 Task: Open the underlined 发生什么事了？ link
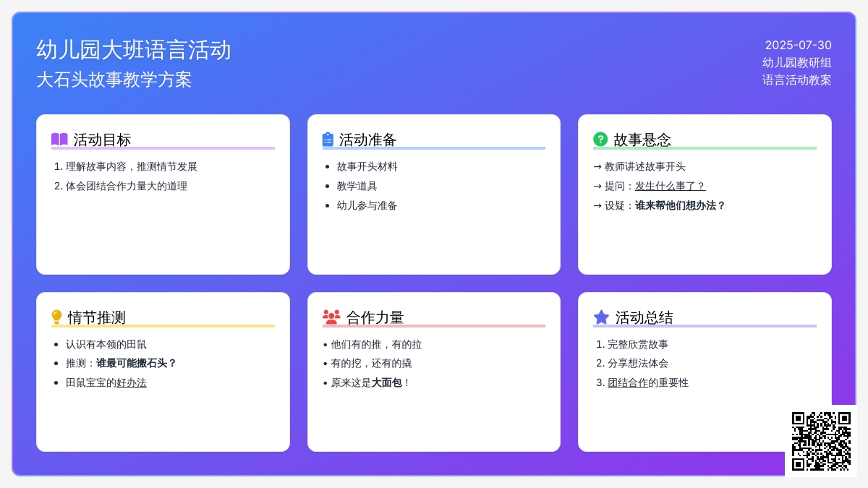[x=671, y=186]
